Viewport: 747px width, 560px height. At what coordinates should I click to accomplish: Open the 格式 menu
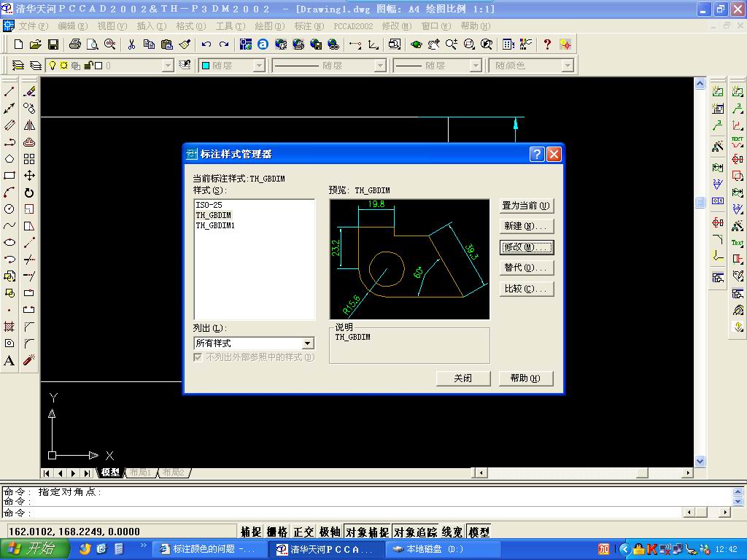[190, 26]
